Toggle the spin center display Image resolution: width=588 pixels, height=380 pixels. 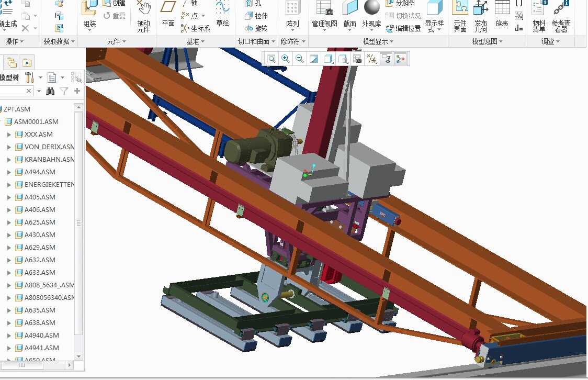pyautogui.click(x=401, y=59)
